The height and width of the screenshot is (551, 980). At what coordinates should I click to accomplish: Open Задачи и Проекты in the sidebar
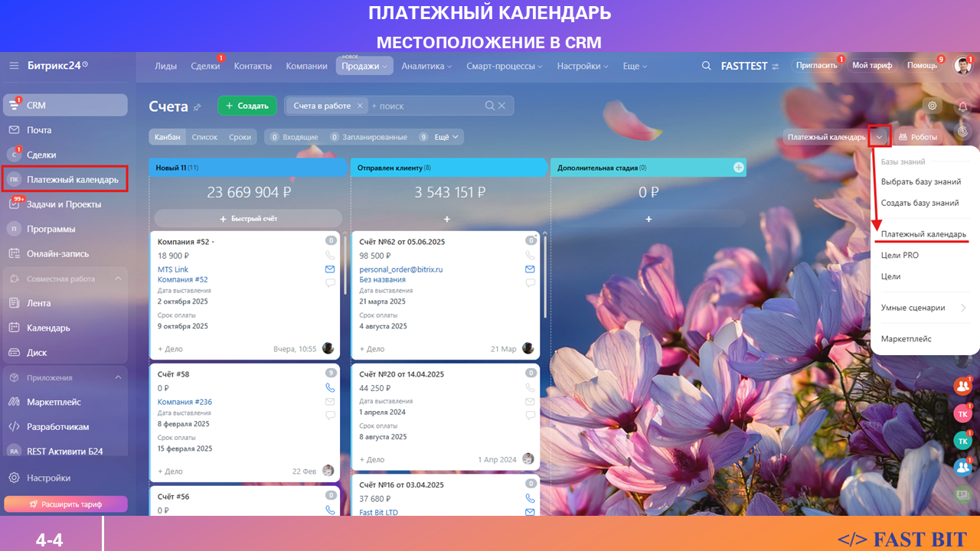pos(65,204)
